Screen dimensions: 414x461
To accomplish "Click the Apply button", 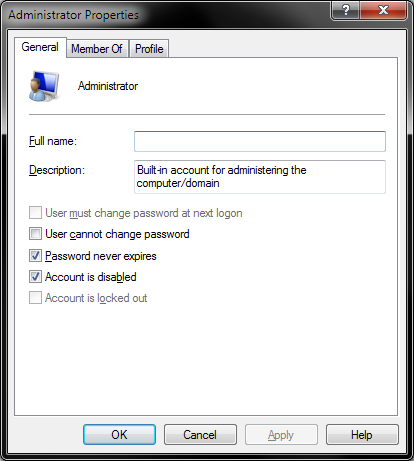I will (x=281, y=435).
